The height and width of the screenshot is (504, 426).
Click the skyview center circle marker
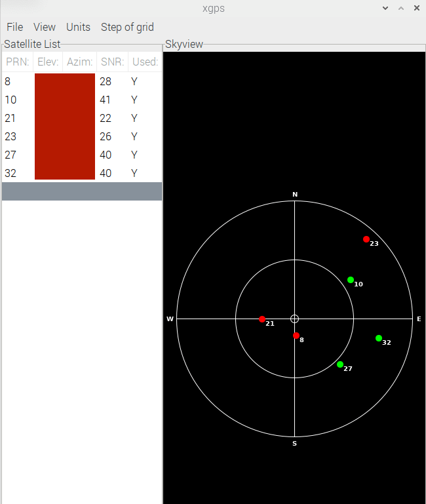coord(294,319)
